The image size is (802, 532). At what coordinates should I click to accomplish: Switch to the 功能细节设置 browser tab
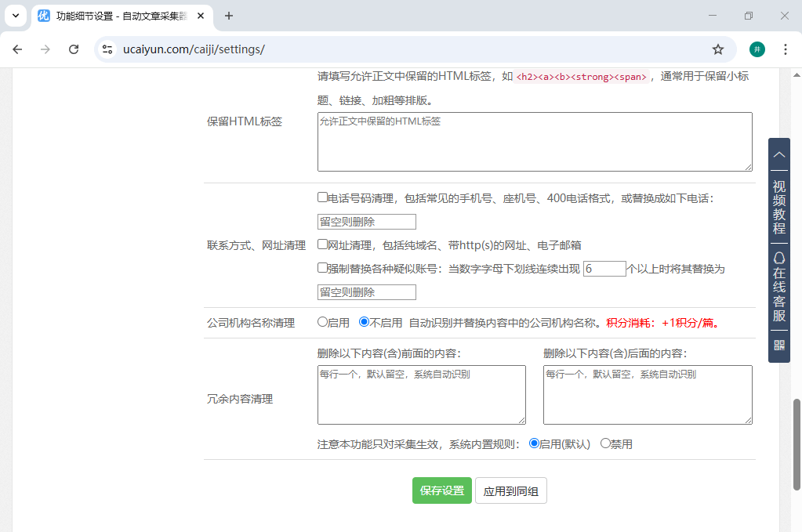118,16
